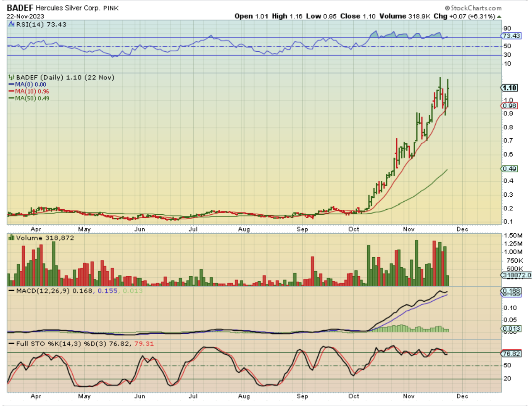Click the 'Volume 318,872' panel label
The height and width of the screenshot is (406, 532).
(x=45, y=238)
